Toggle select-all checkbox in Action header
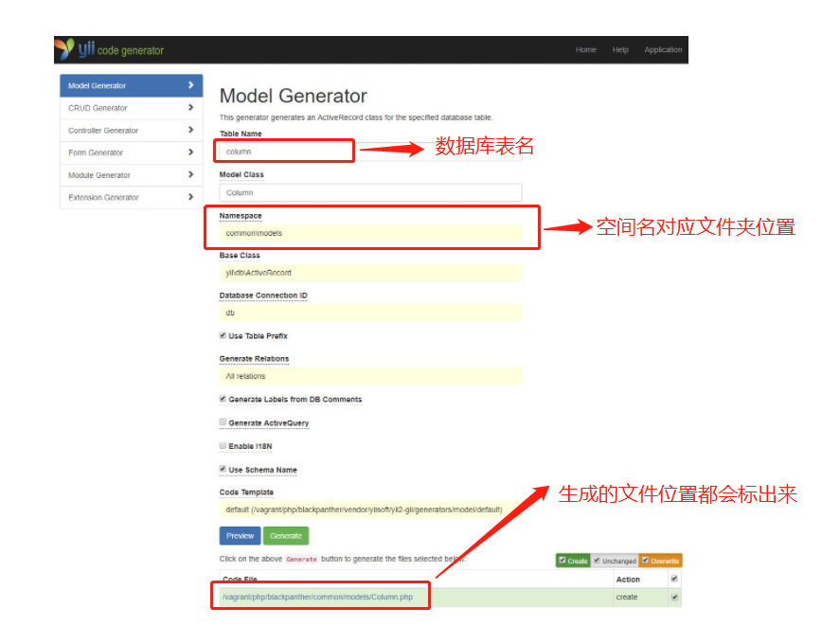Viewport: 822px width, 644px height. point(674,579)
